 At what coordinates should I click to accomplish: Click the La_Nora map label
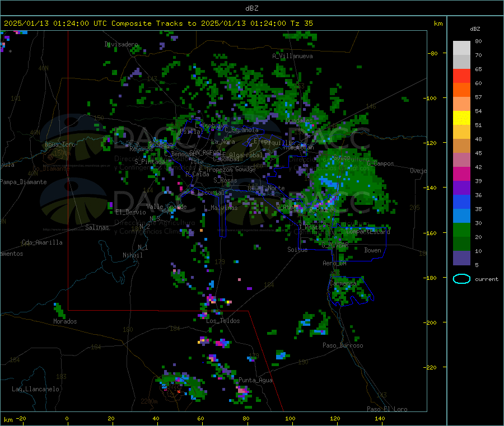(223, 142)
